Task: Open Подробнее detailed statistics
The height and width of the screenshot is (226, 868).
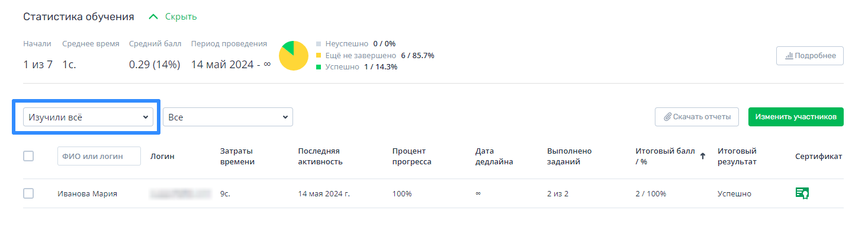Action: [810, 56]
